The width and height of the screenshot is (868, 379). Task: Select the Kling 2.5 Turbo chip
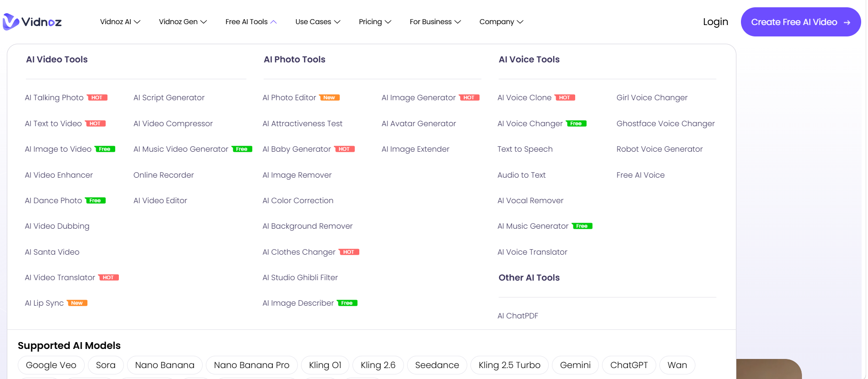[x=509, y=365]
